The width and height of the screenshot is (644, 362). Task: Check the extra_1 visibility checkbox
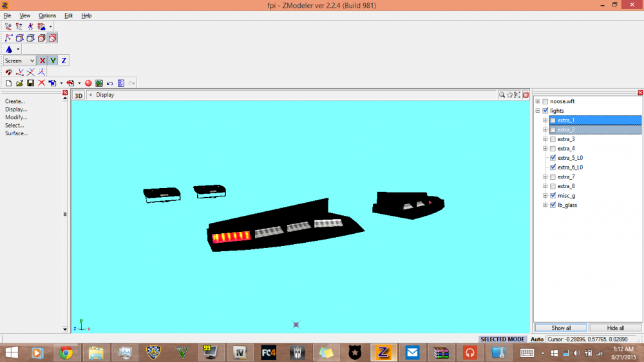pos(553,120)
